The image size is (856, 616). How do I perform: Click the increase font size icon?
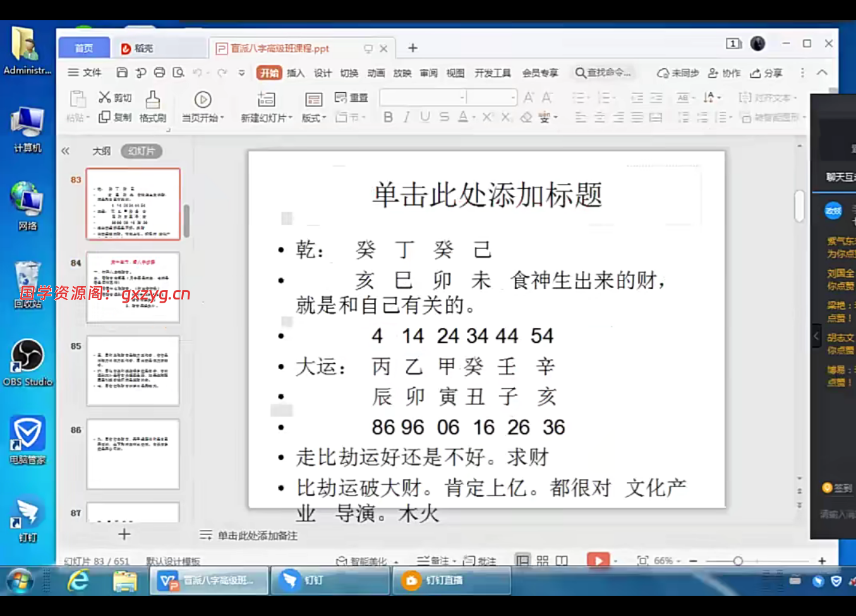(x=529, y=97)
